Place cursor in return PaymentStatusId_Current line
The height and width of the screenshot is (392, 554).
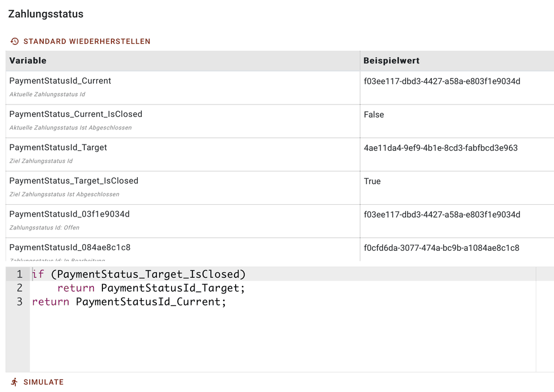click(129, 301)
